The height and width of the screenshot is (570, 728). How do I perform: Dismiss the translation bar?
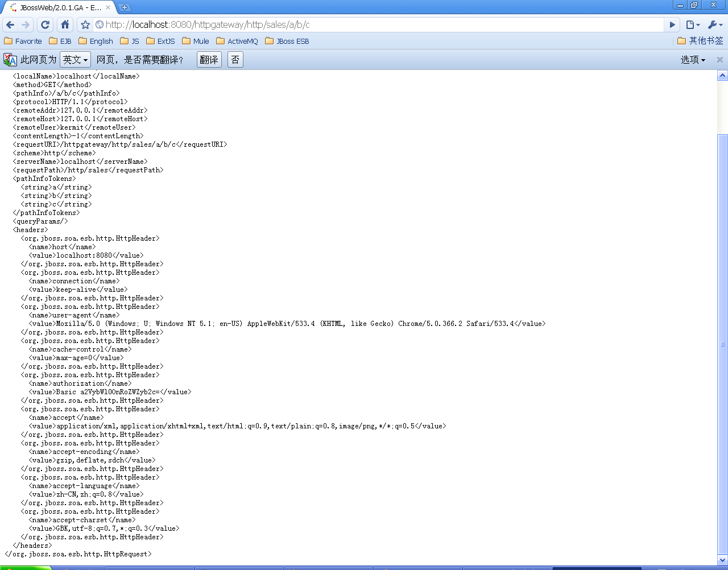coord(719,60)
